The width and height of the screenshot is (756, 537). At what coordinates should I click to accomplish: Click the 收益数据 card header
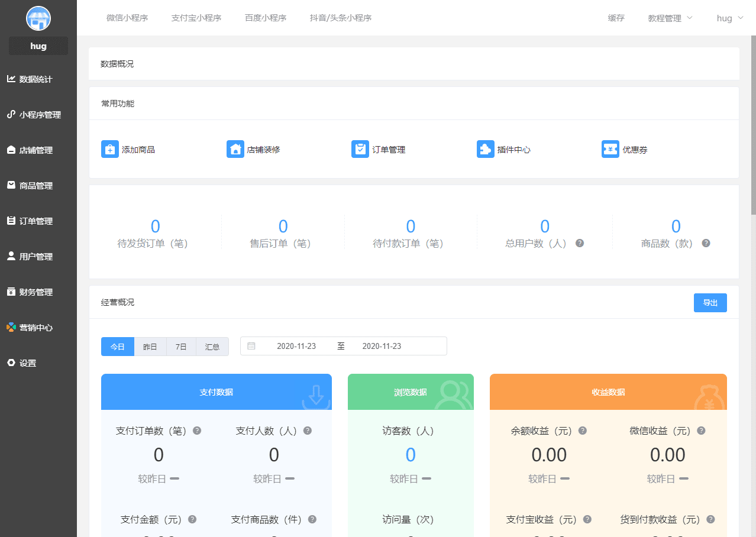(x=608, y=392)
